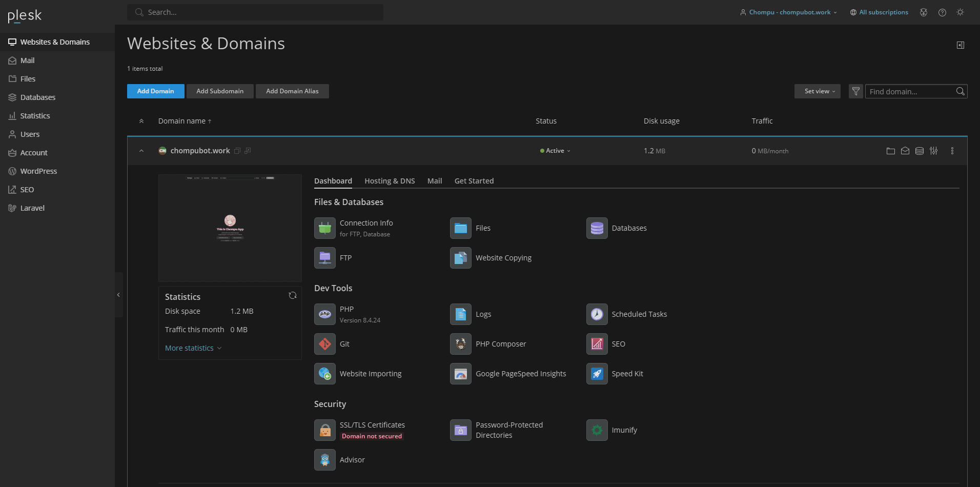Open chompubot.work more actions menu
This screenshot has height=487, width=980.
point(952,151)
